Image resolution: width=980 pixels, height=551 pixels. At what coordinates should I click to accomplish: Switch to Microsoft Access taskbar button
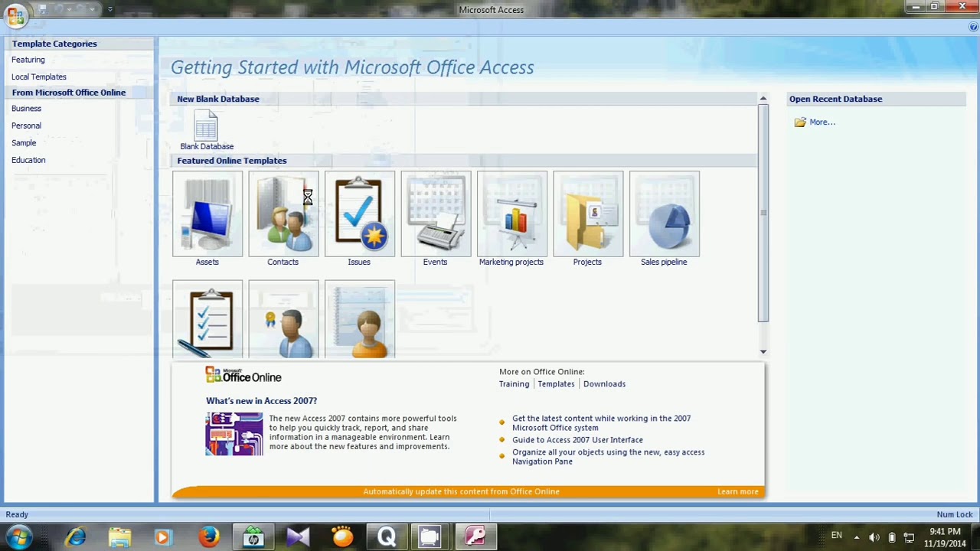tap(475, 537)
